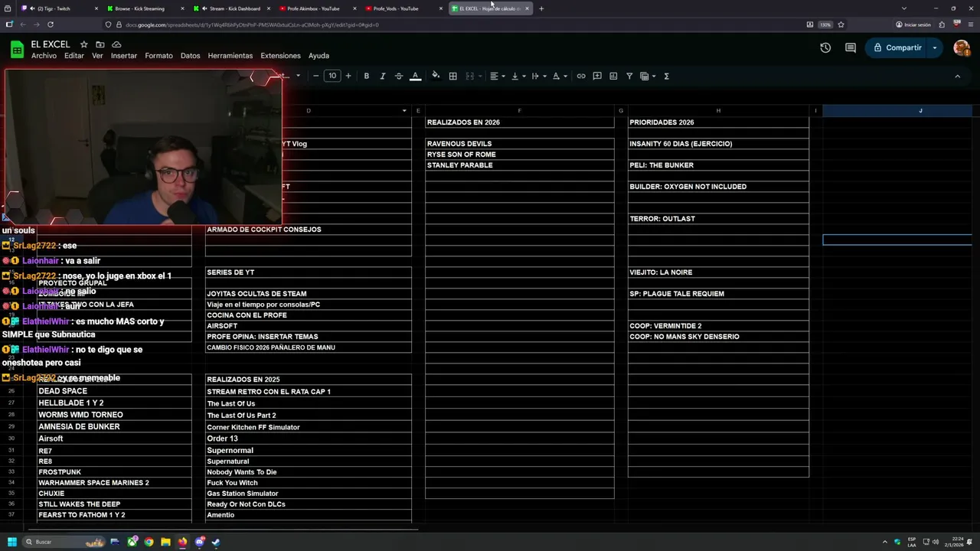Decrease font size with minus button
980x551 pixels.
pyautogui.click(x=315, y=76)
